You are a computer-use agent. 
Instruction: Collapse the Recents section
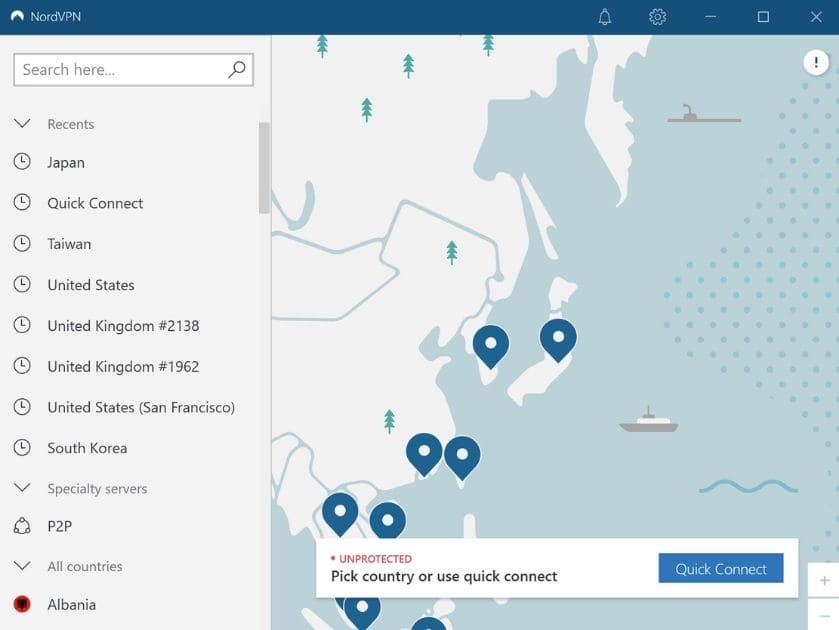click(x=22, y=124)
